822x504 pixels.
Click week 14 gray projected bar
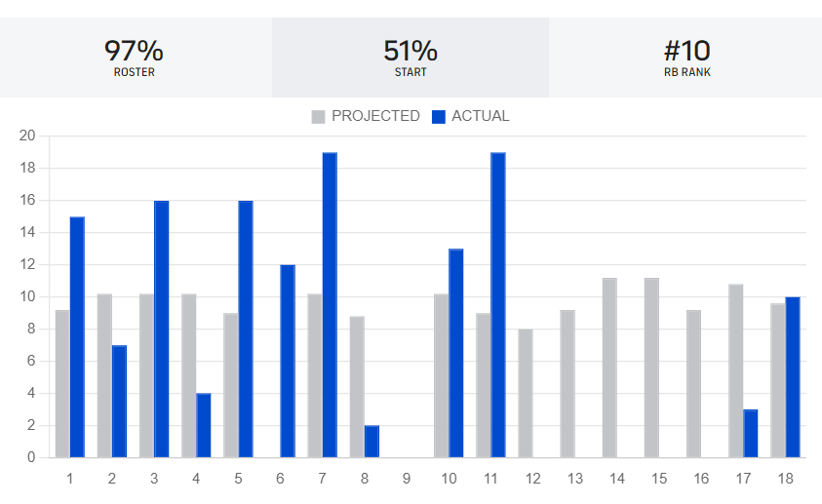(x=609, y=368)
